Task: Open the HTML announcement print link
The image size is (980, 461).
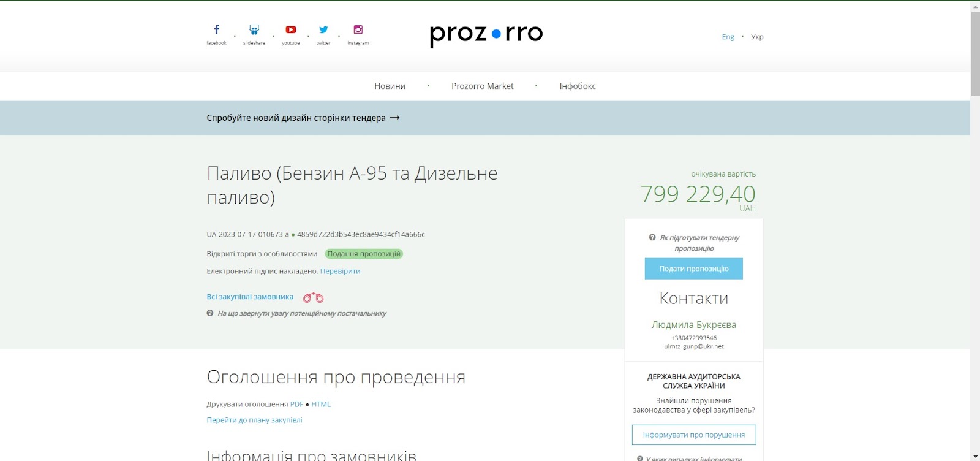Action: (x=321, y=404)
